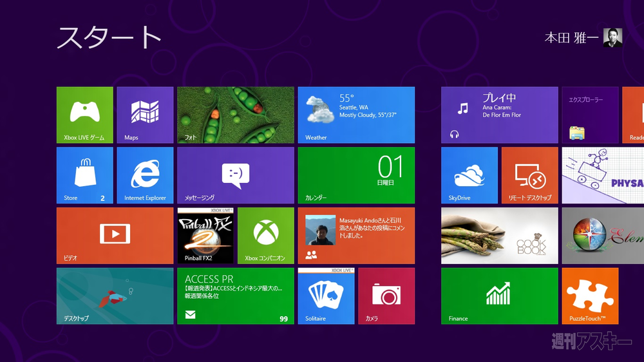Open the Xbox Companion tile
The width and height of the screenshot is (644, 362).
tap(266, 236)
